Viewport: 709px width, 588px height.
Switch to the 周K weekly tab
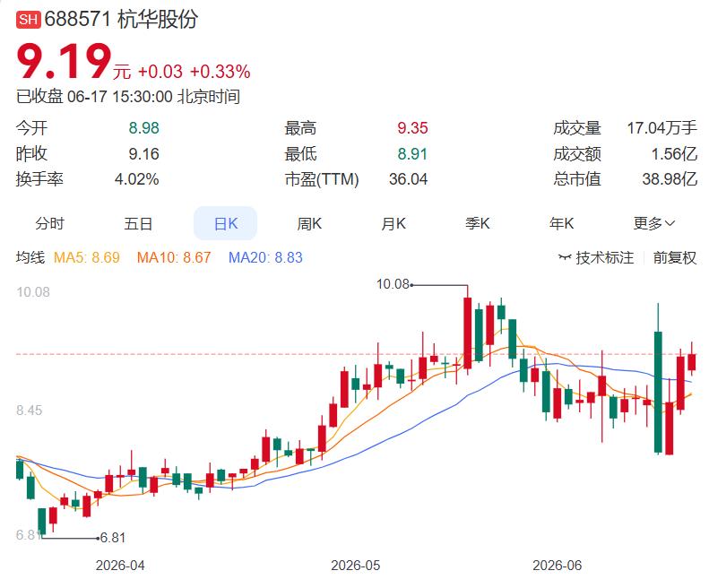[x=309, y=223]
